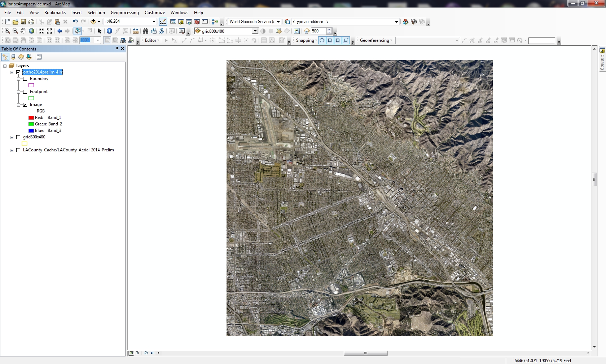
Task: Switch the table of contents to List By Source
Action: (x=13, y=57)
